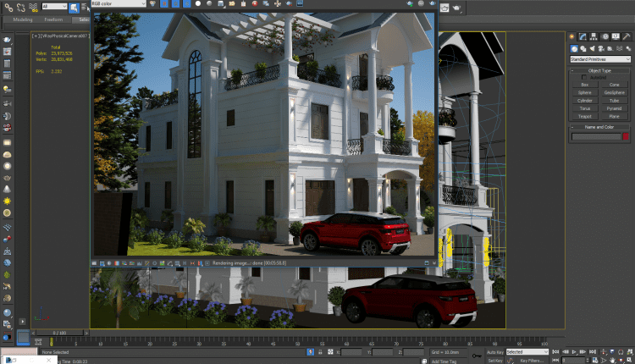This screenshot has width=635, height=364.
Task: Click the Cylinder primitive button
Action: 585,101
